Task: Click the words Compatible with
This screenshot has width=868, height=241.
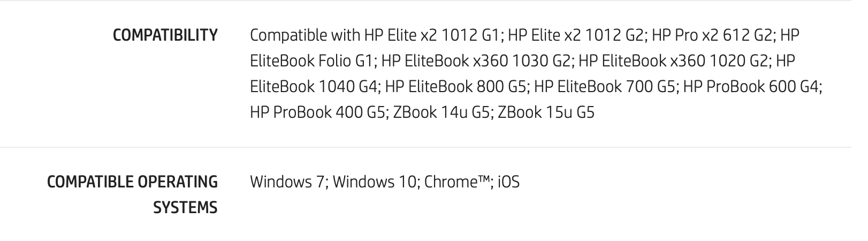Action: (305, 35)
